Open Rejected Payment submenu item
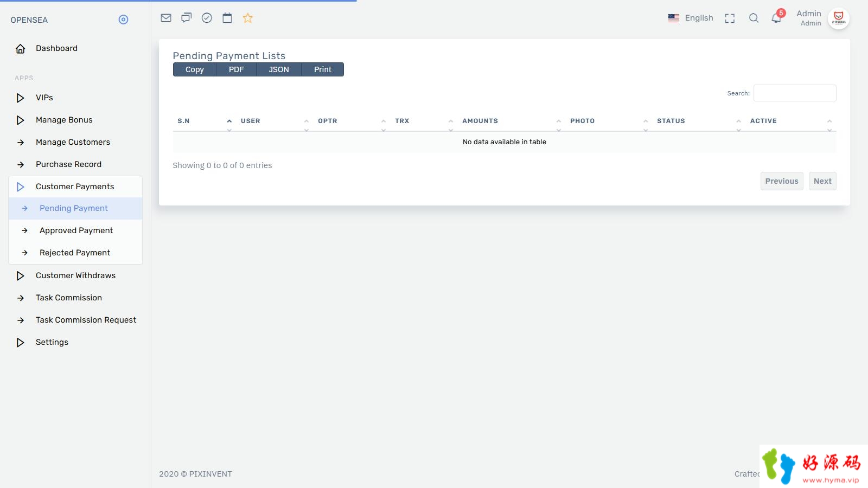 click(75, 253)
